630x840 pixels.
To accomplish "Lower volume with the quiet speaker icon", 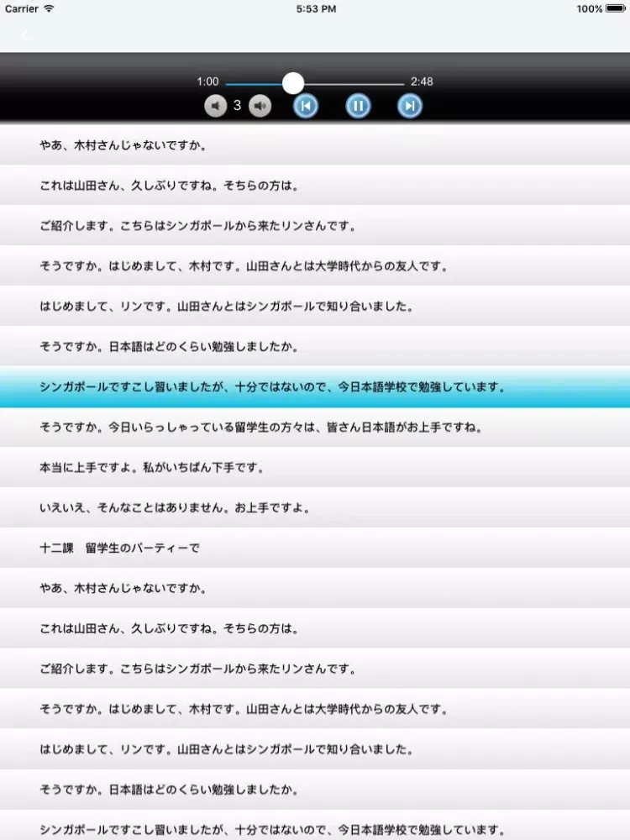I will click(215, 106).
